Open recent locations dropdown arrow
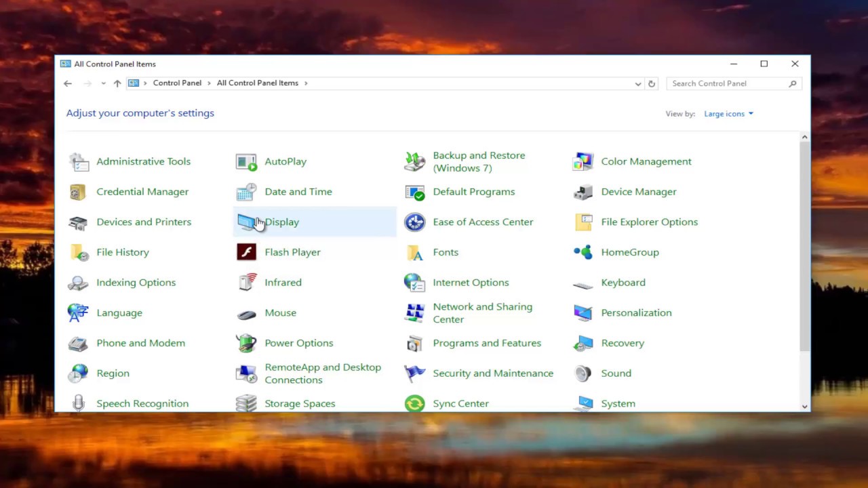 tap(103, 83)
